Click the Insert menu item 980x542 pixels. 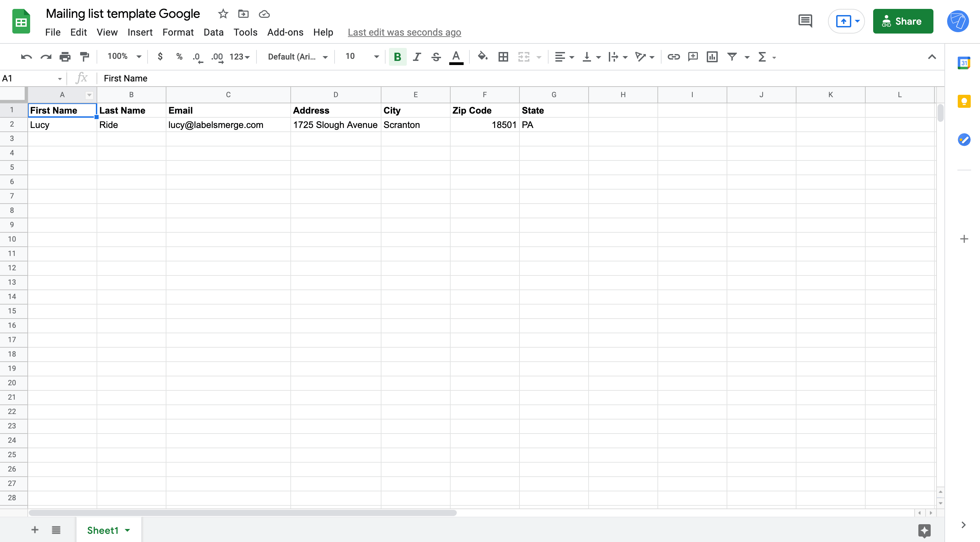(x=138, y=31)
